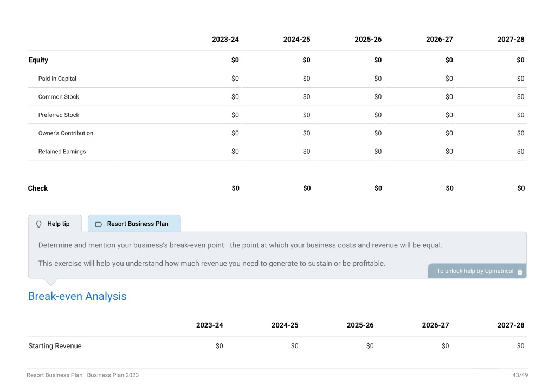
Task: Click the lightbulb icon on Help tip tab
Action: [39, 224]
